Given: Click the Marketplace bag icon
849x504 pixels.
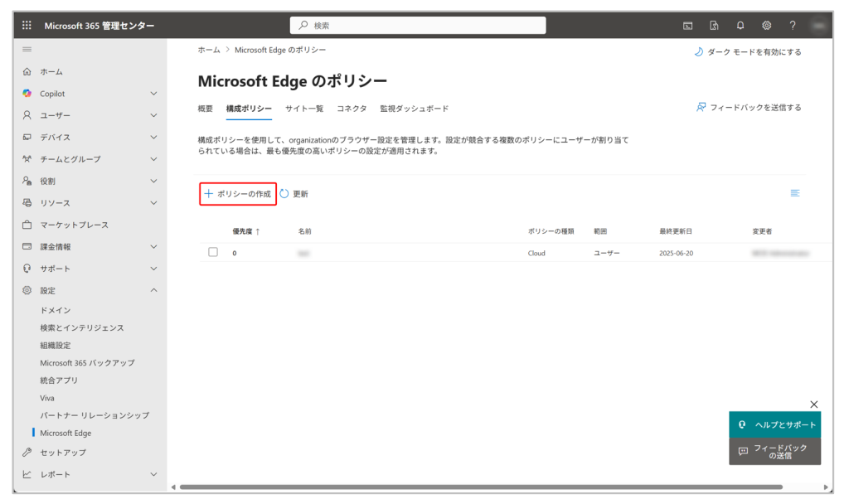Looking at the screenshot, I should tap(27, 225).
